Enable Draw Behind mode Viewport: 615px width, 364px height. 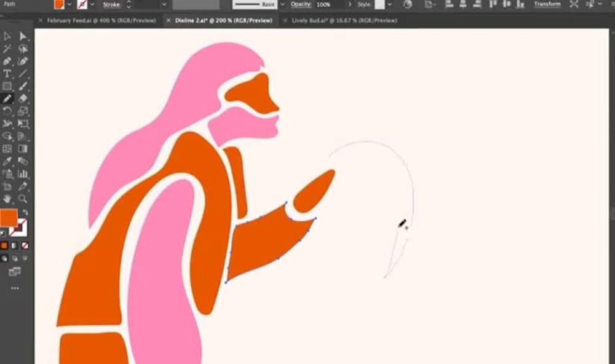15,258
